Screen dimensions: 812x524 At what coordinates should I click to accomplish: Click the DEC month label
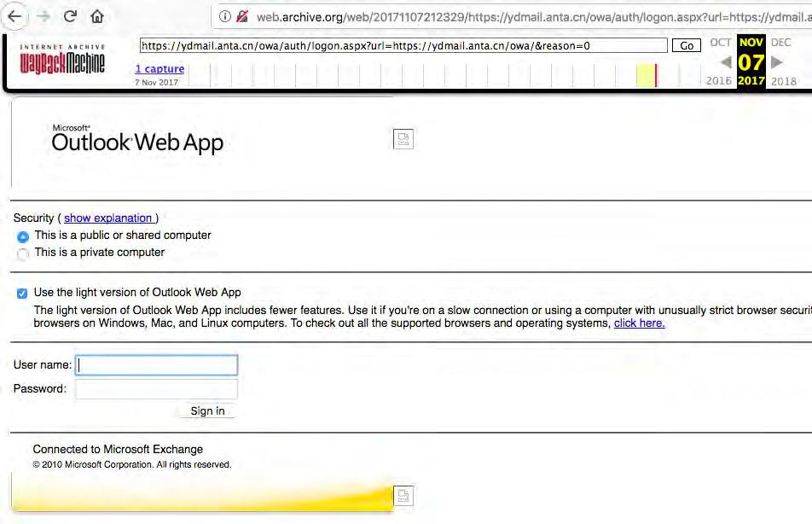tap(781, 43)
